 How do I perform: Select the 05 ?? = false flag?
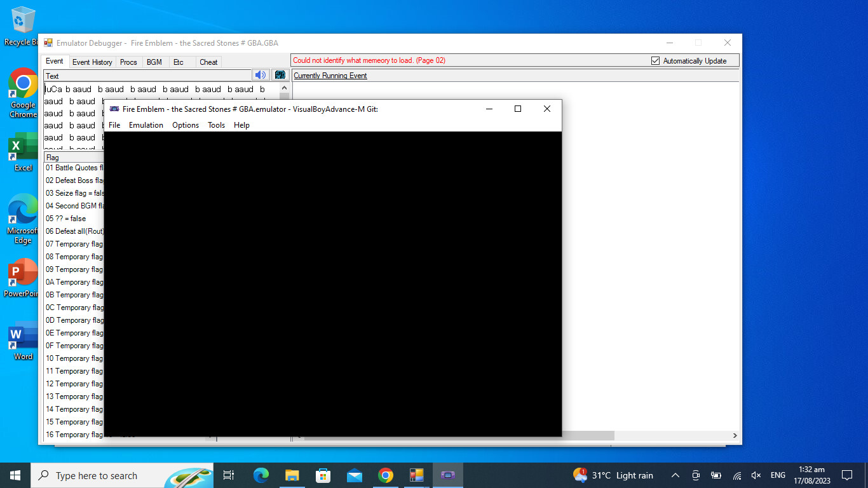pyautogui.click(x=66, y=219)
